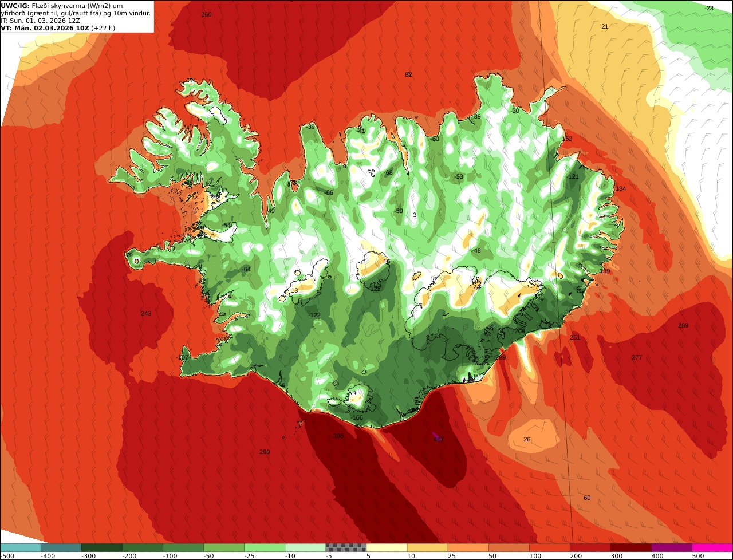
Task: Select the darkest green -300 to -200 legend swatch
Action: (x=101, y=547)
